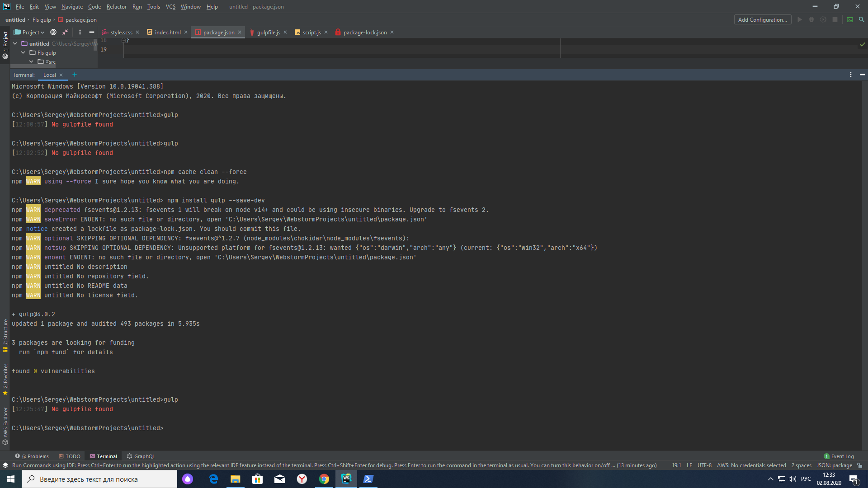Screen dimensions: 868x488
Task: Open Search Everywhere magnifier icon
Action: pos(862,19)
